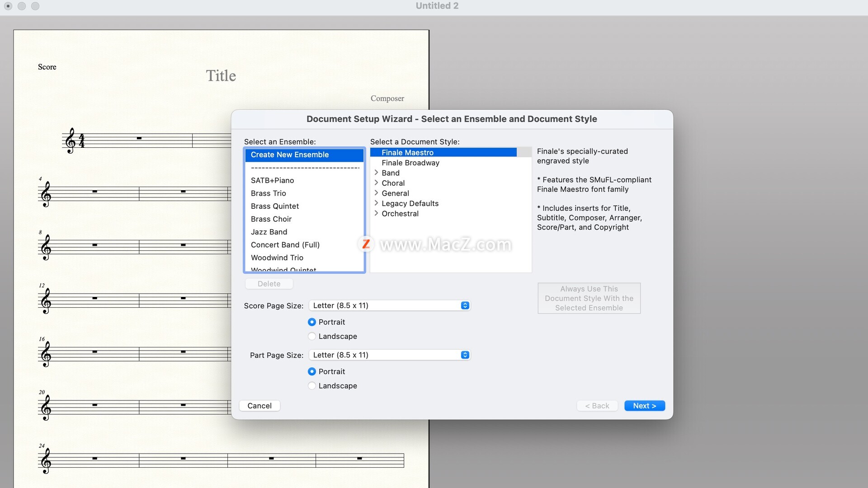Choose the Jazz Band ensemble
868x488 pixels.
click(x=269, y=232)
